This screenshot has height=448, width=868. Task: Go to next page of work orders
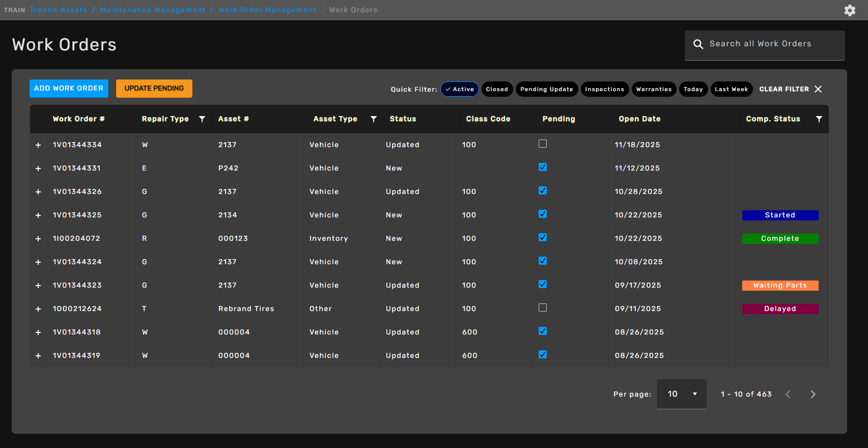(813, 394)
